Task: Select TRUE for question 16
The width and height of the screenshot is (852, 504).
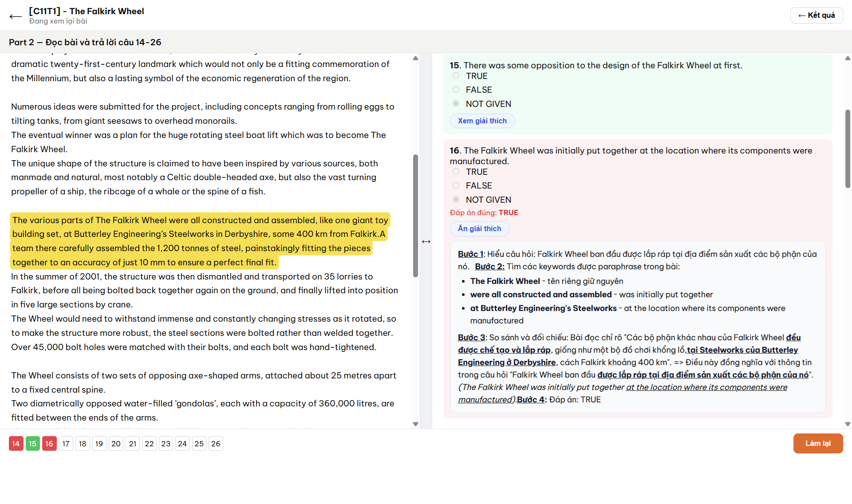Action: tap(456, 172)
